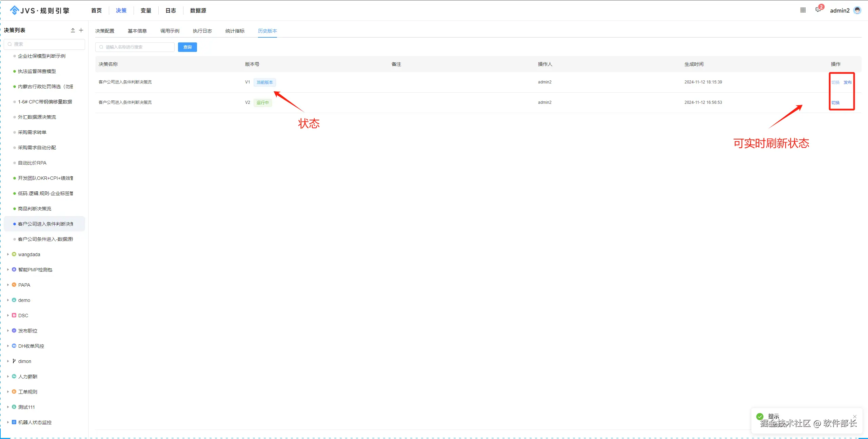The width and height of the screenshot is (868, 439).
Task: Click 切换 link in the V2 row
Action: [835, 103]
